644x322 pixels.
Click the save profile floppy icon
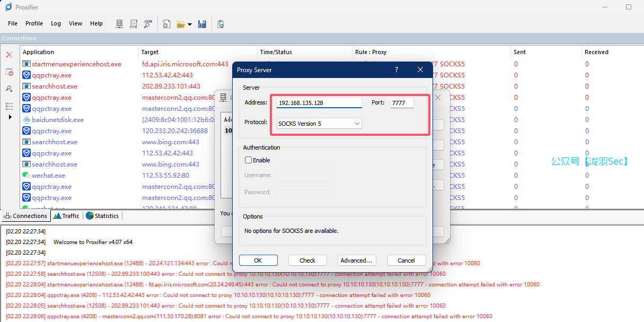202,24
